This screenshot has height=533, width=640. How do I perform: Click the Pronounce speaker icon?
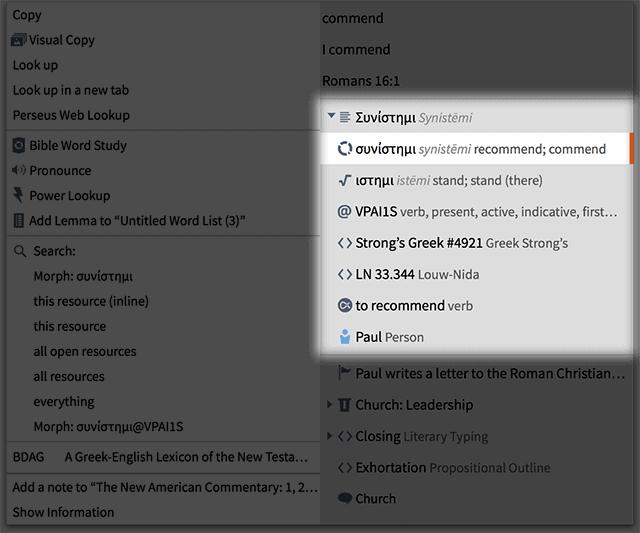click(19, 170)
